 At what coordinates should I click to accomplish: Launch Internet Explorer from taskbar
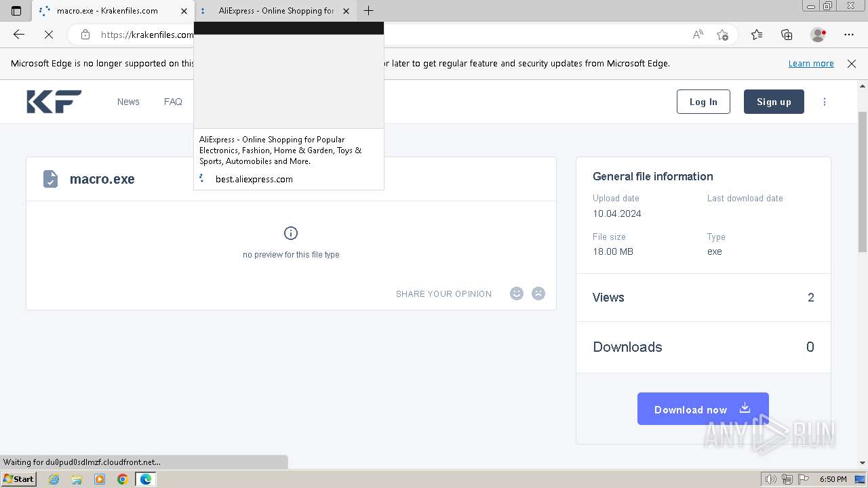(x=54, y=479)
